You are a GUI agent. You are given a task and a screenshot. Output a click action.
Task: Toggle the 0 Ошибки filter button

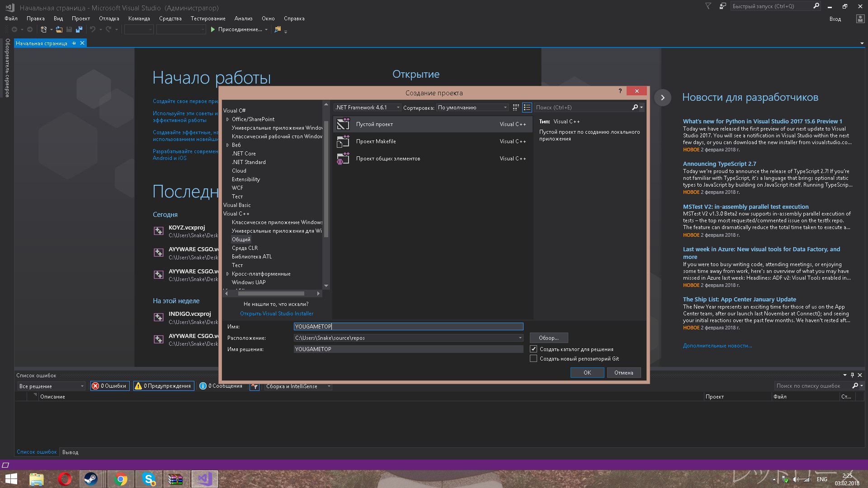[110, 386]
